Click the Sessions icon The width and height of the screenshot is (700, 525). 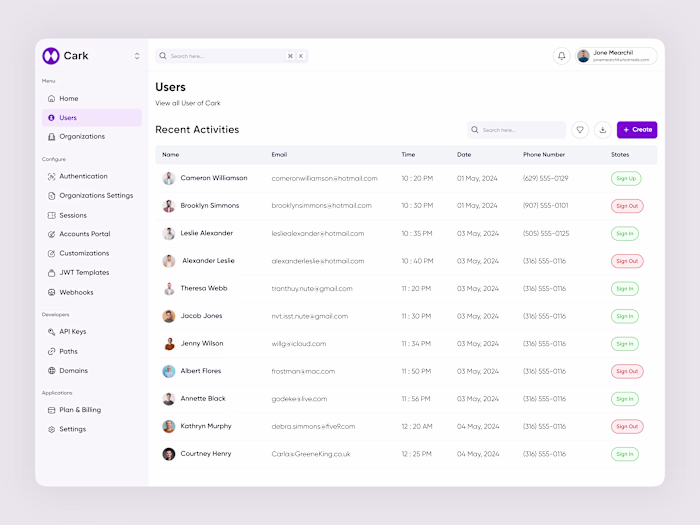[51, 215]
